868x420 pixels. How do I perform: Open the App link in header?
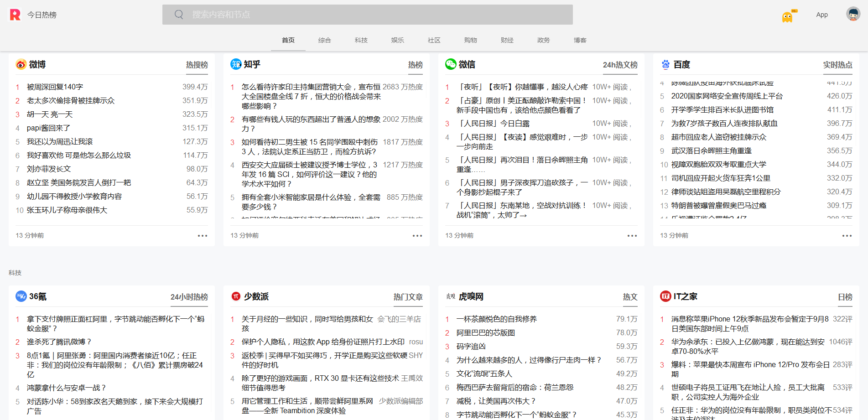pyautogui.click(x=822, y=15)
